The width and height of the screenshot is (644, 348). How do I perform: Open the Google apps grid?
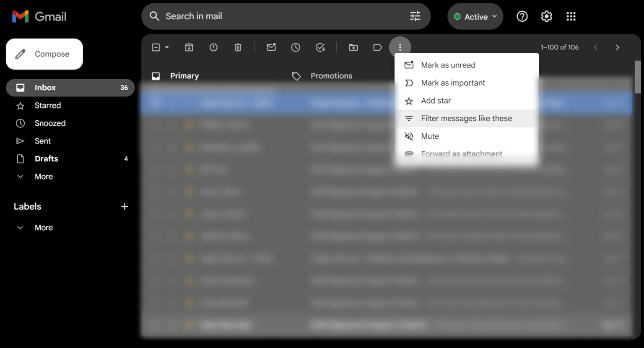click(x=571, y=16)
